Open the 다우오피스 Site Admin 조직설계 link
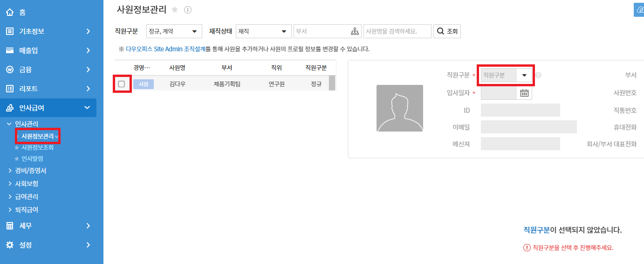 click(165, 49)
